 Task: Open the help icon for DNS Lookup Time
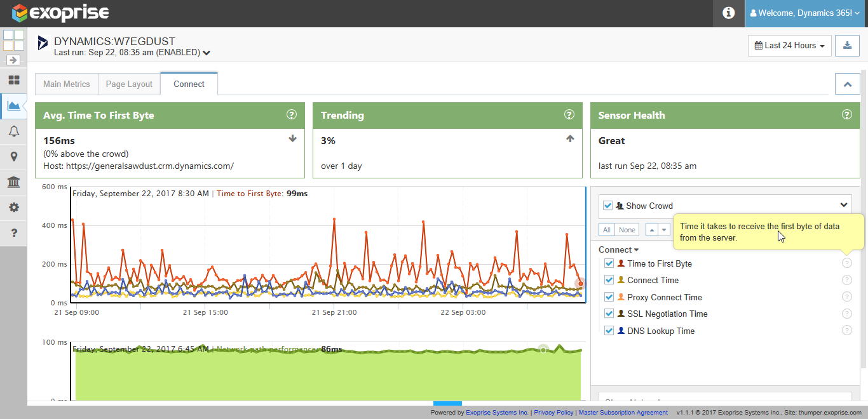pyautogui.click(x=846, y=330)
